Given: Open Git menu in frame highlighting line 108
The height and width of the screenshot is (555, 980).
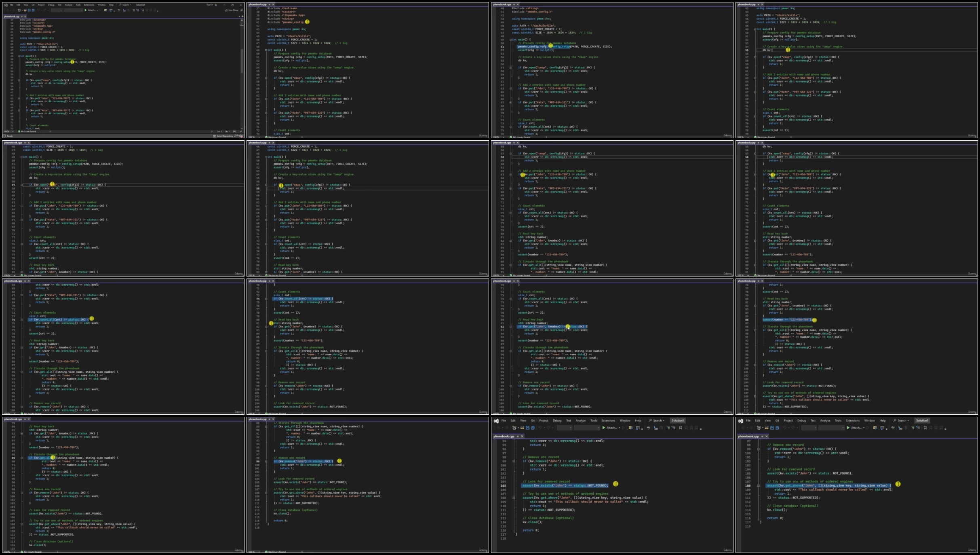Looking at the screenshot, I should click(x=777, y=420).
